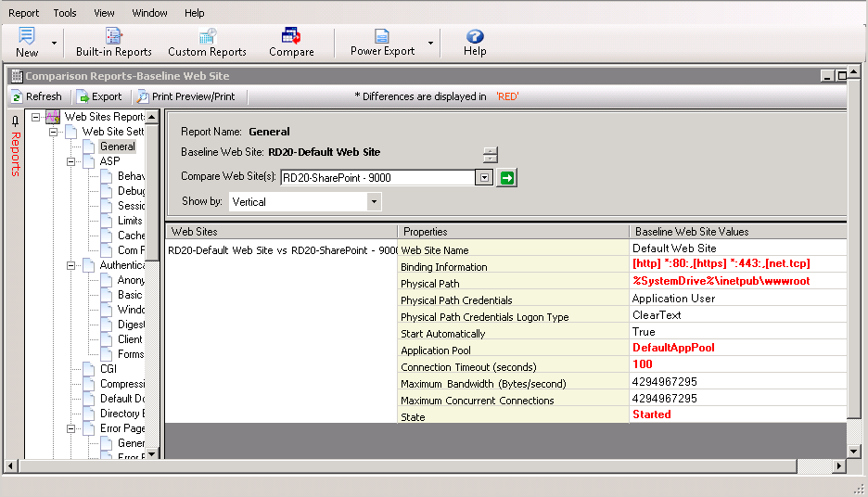Image resolution: width=868 pixels, height=497 pixels.
Task: Toggle the Reports pane pin icon
Action: 15,121
